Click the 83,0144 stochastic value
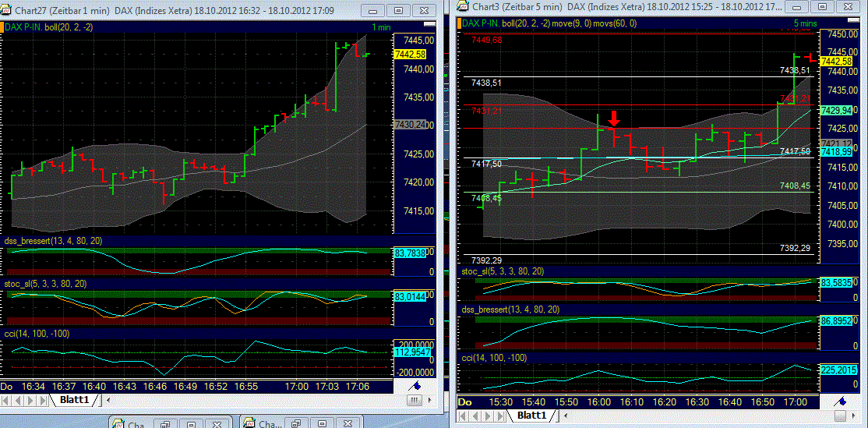 (410, 296)
